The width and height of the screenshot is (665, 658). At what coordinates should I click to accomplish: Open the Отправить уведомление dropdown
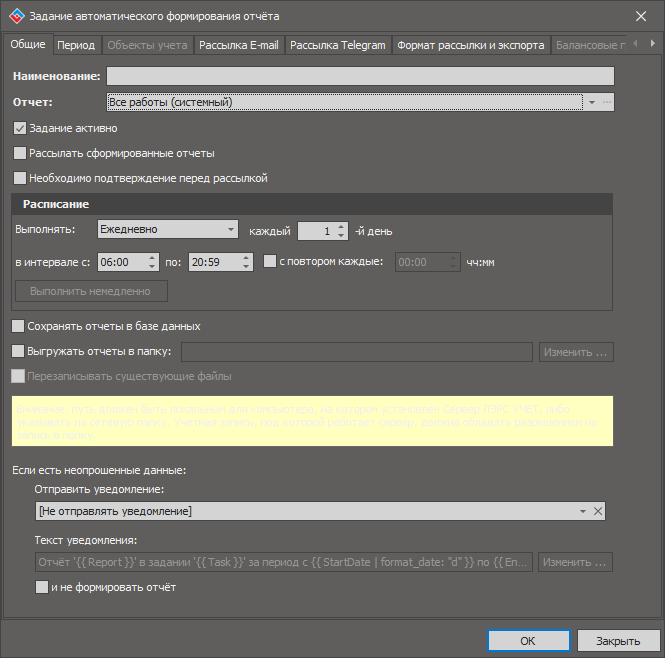coord(582,511)
